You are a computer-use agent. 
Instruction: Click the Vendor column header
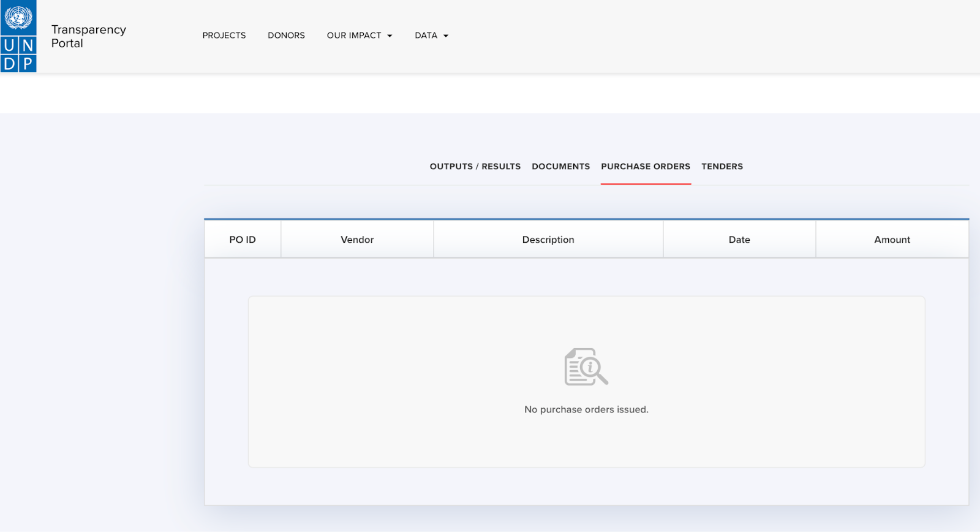click(357, 240)
